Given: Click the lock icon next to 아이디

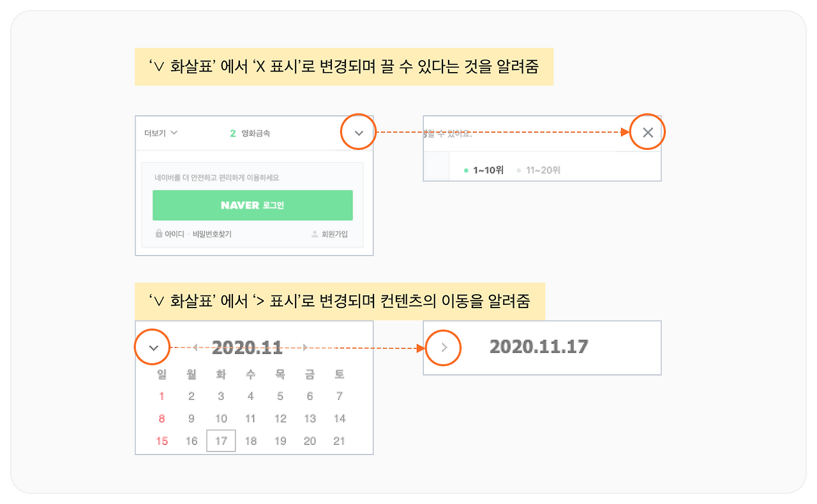Looking at the screenshot, I should click(159, 233).
